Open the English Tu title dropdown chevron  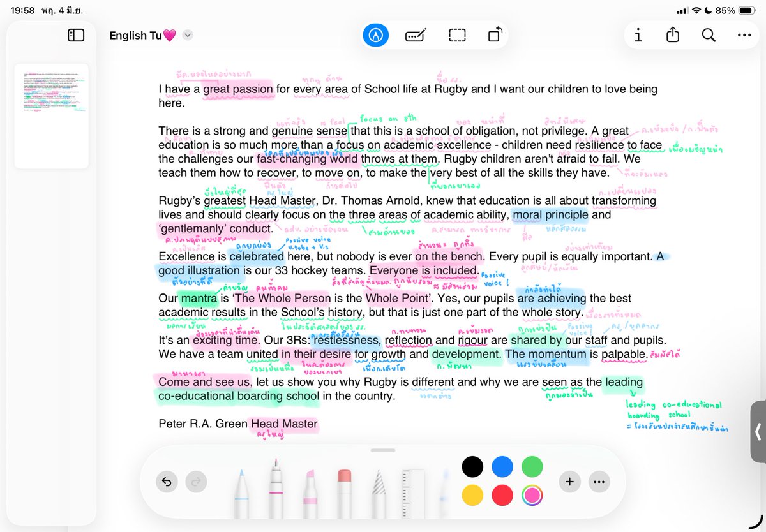pyautogui.click(x=187, y=36)
